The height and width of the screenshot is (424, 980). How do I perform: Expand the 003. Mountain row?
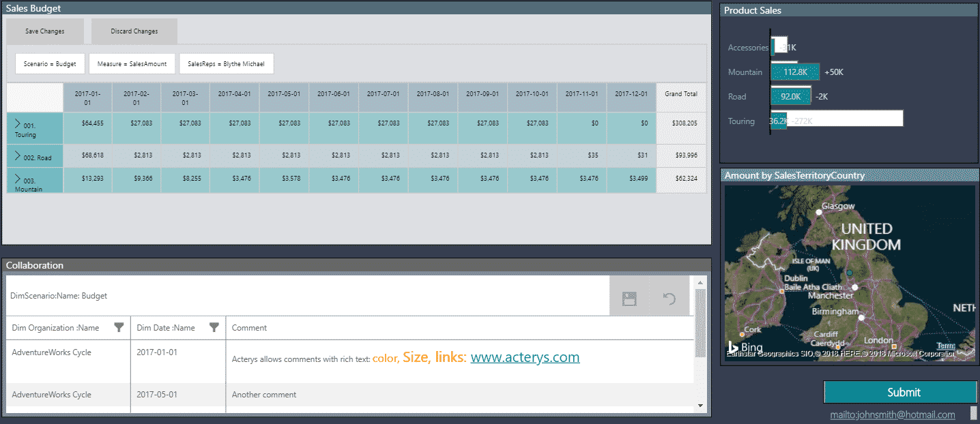18,178
